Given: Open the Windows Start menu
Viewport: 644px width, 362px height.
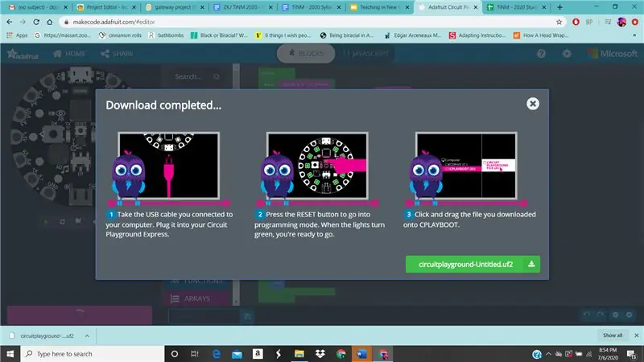Looking at the screenshot, I should click(x=10, y=354).
